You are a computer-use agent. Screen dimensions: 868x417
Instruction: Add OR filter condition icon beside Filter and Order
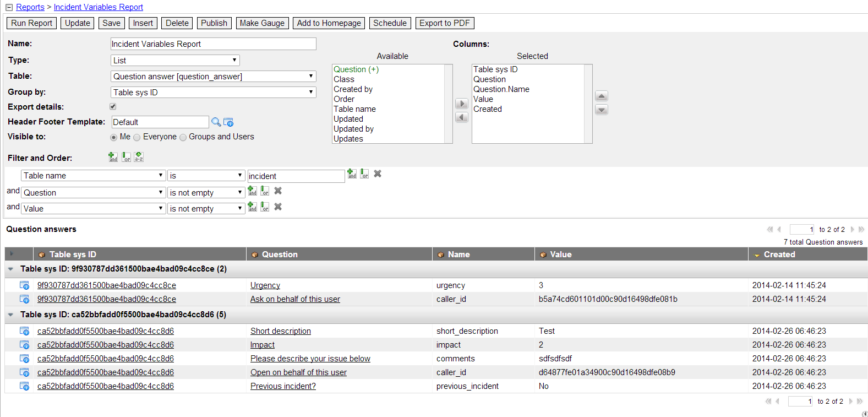click(126, 158)
